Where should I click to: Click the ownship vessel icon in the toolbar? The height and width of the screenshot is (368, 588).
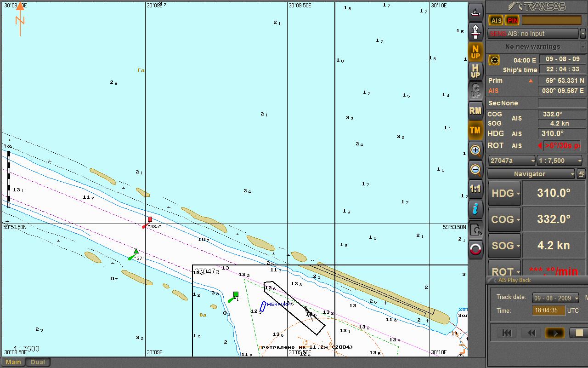click(x=475, y=11)
